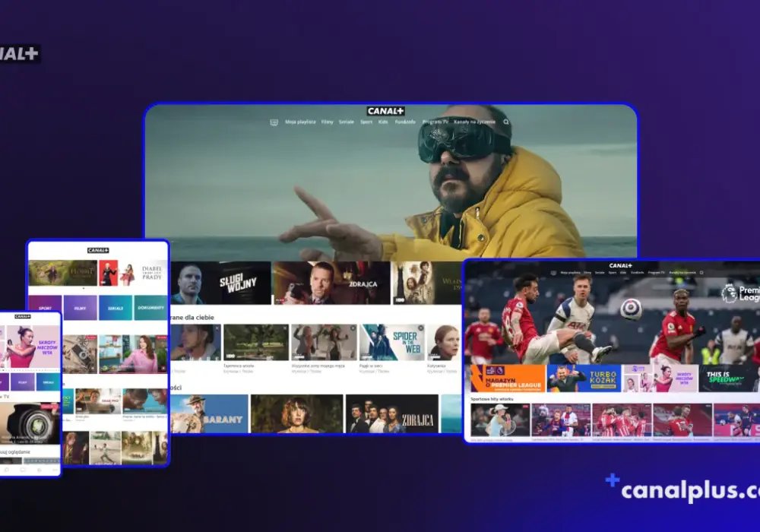The height and width of the screenshot is (532, 760).
Task: Click the CANAL+ logo on the sports tablet screen
Action: (x=620, y=265)
